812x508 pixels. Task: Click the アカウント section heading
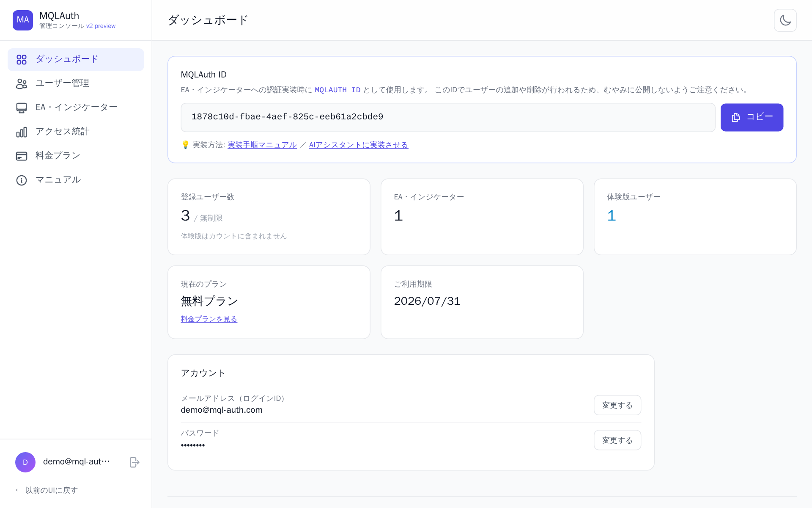[203, 373]
